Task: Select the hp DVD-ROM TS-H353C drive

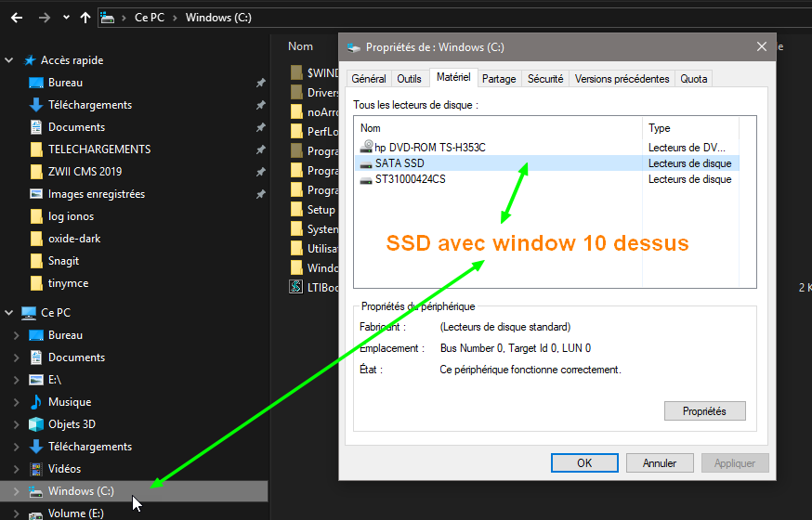Action: pyautogui.click(x=429, y=148)
